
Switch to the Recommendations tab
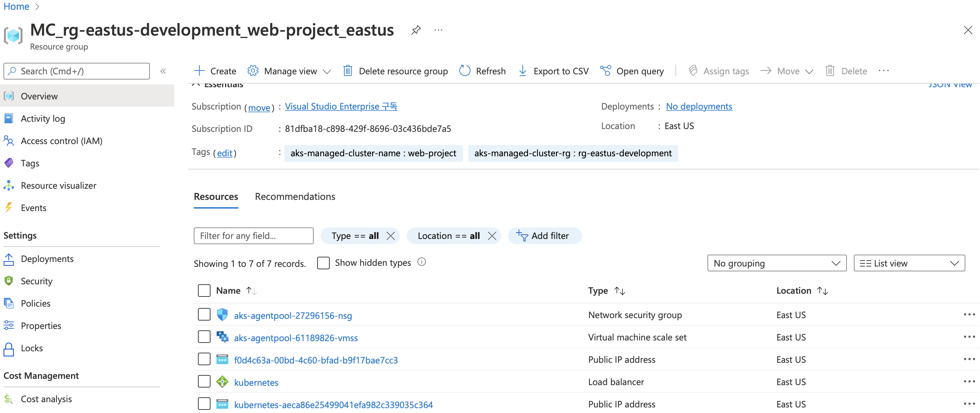coord(295,196)
